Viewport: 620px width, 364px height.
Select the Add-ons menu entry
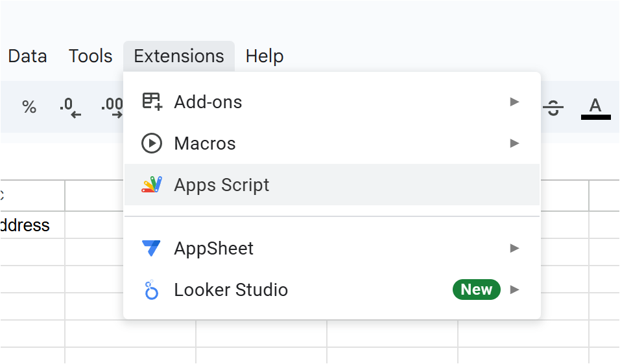pos(332,102)
